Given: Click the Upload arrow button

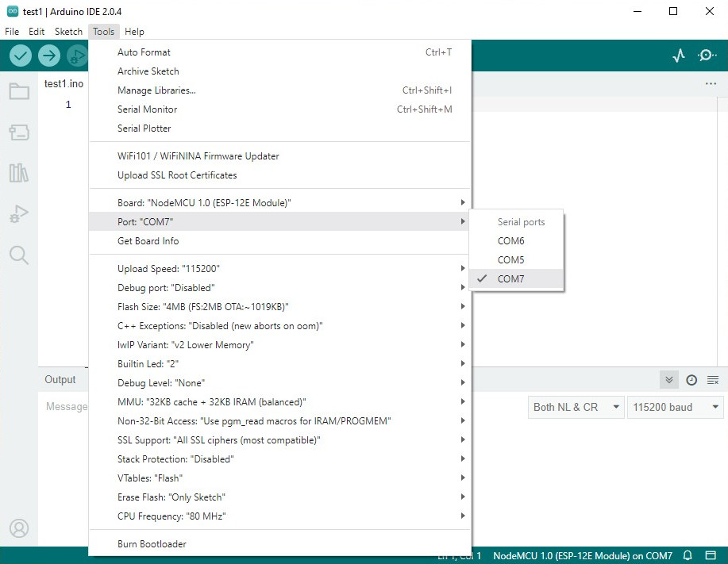Looking at the screenshot, I should point(49,56).
